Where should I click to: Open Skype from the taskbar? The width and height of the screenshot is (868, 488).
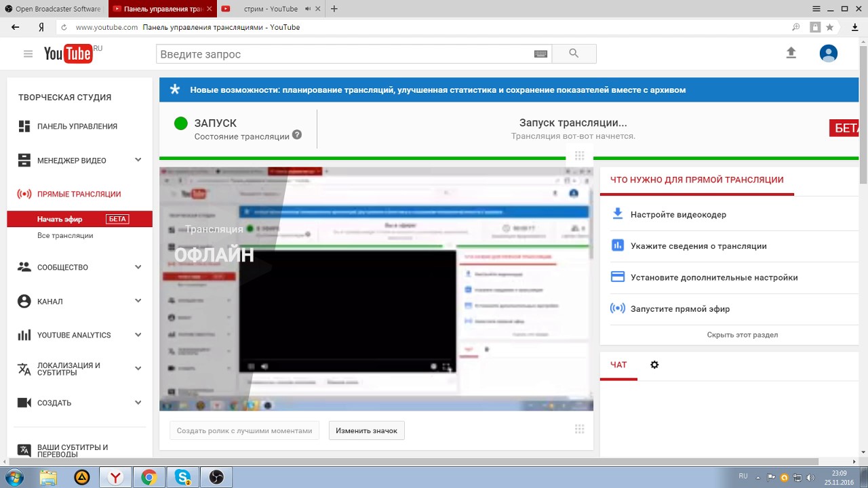coord(182,478)
